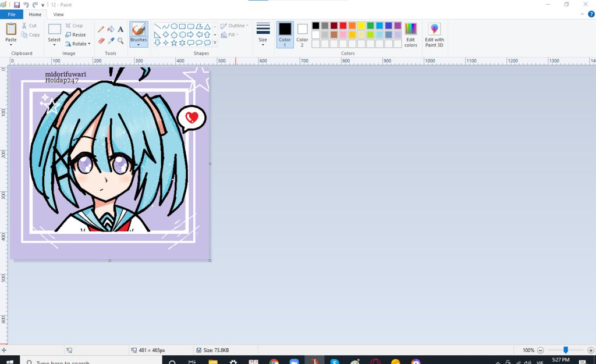
Task: Select the Text tool
Action: pyautogui.click(x=120, y=29)
